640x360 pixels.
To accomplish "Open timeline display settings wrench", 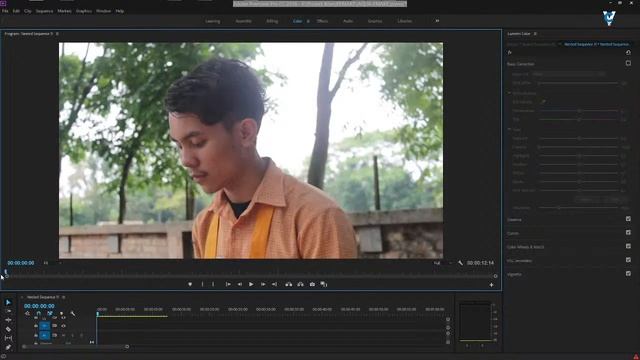I will coord(73,313).
